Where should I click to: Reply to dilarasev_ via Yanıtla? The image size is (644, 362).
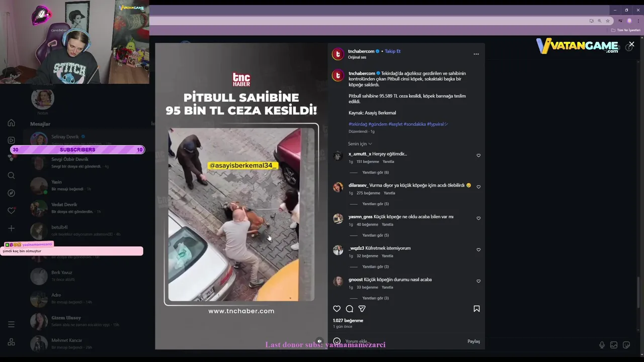coord(389,193)
